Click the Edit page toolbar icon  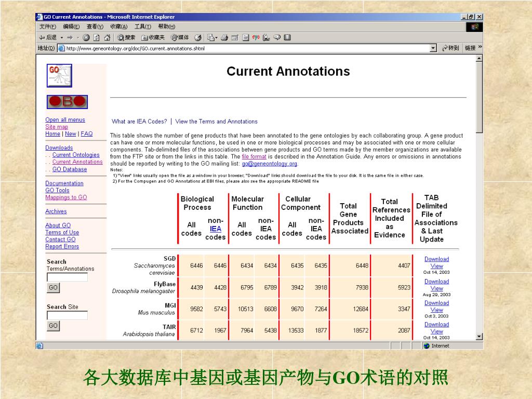(x=235, y=37)
